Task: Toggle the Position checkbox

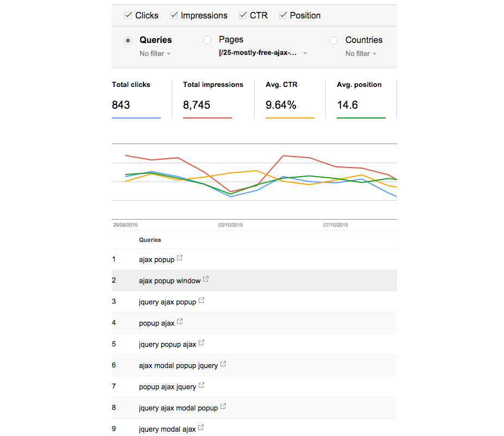Action: pos(283,15)
